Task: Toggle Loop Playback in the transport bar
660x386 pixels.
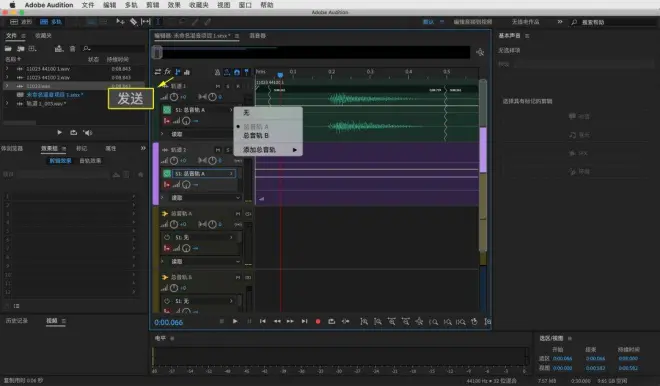Action: [x=332, y=322]
